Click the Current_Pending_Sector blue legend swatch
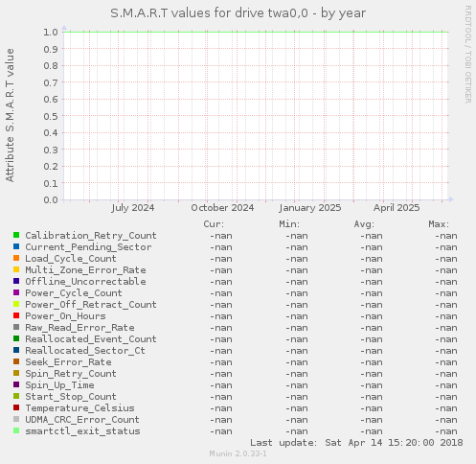This screenshot has height=464, width=476. point(16,246)
